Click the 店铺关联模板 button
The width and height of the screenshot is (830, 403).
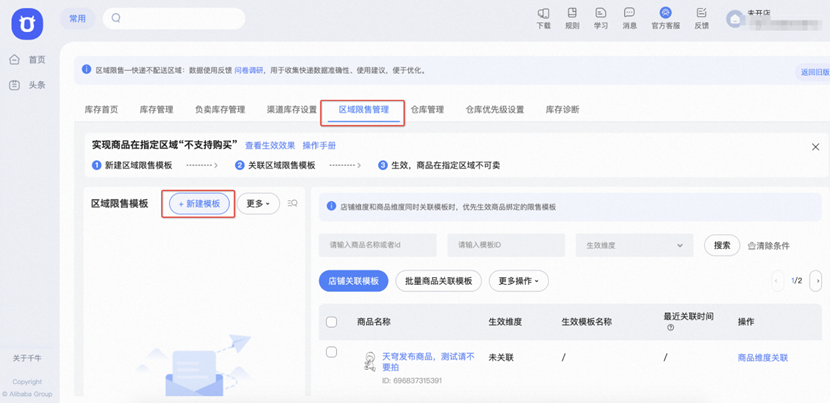tap(354, 281)
